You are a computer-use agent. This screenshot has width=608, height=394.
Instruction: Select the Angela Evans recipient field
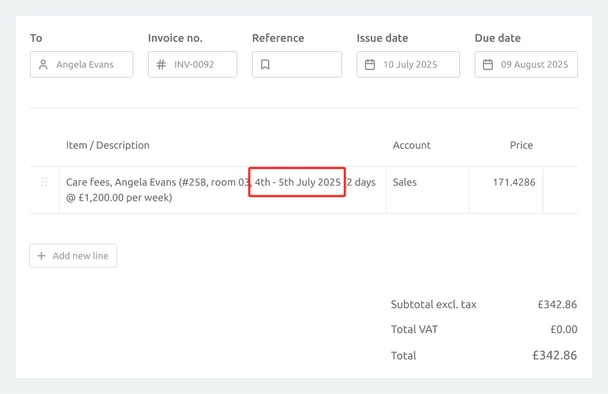(x=81, y=64)
